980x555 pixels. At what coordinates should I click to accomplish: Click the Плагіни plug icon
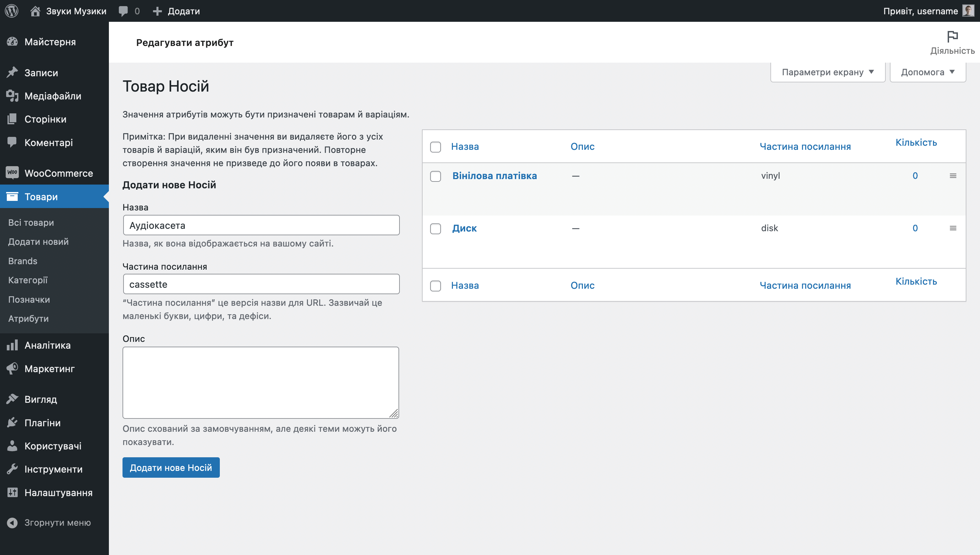tap(12, 422)
